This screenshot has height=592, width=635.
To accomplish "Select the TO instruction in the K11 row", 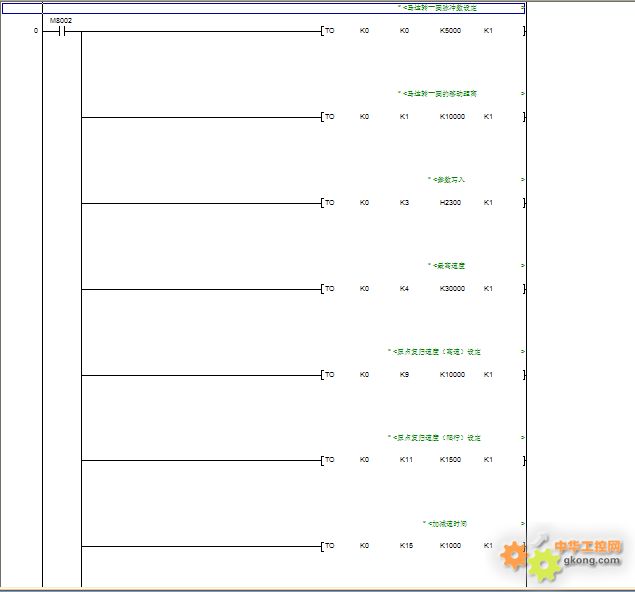I will [330, 460].
